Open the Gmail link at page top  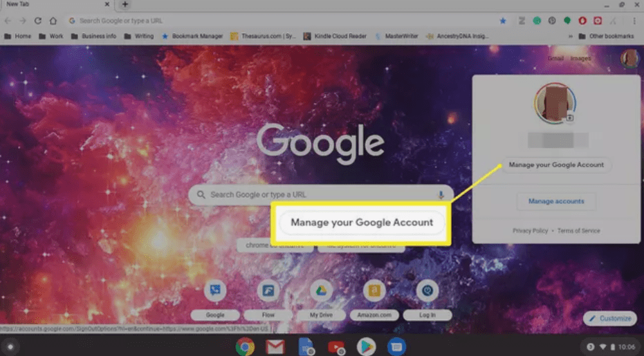click(555, 58)
